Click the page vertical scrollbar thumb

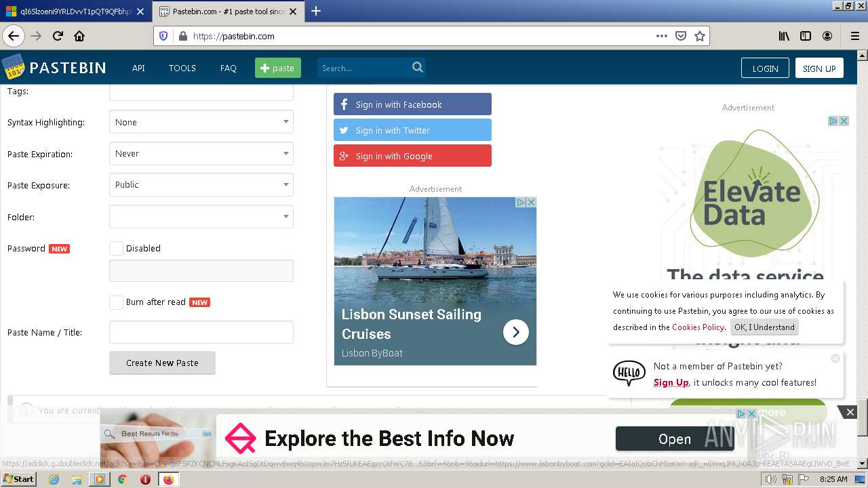tap(863, 417)
